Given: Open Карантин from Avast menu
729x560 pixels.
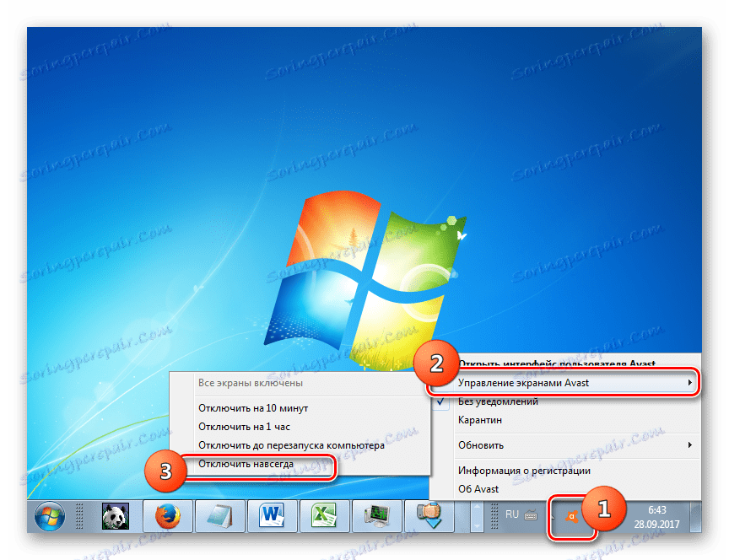Looking at the screenshot, I should (564, 420).
